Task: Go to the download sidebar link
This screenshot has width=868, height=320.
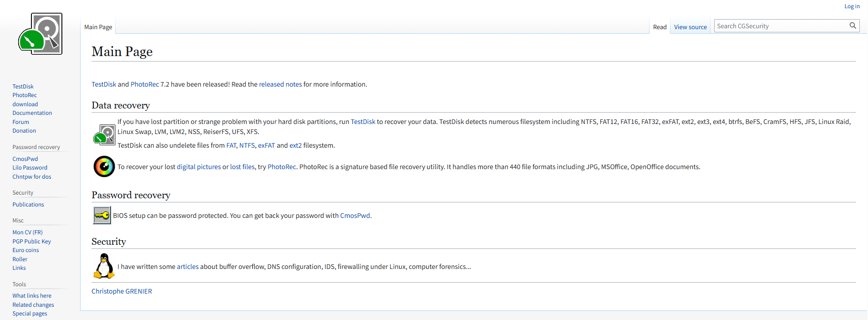Action: 25,104
